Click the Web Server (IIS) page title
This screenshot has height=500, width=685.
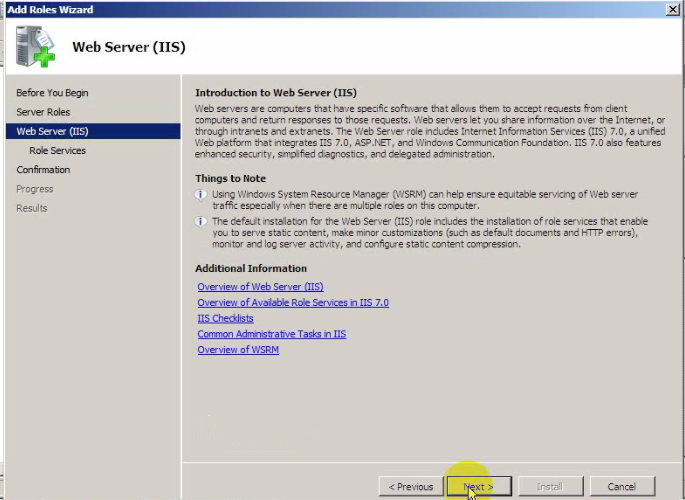click(129, 47)
